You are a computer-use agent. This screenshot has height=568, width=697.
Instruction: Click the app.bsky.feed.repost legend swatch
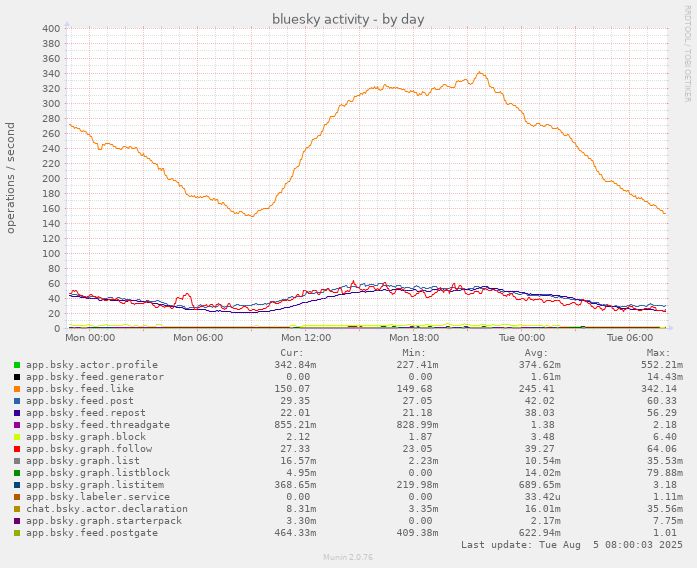pyautogui.click(x=17, y=413)
